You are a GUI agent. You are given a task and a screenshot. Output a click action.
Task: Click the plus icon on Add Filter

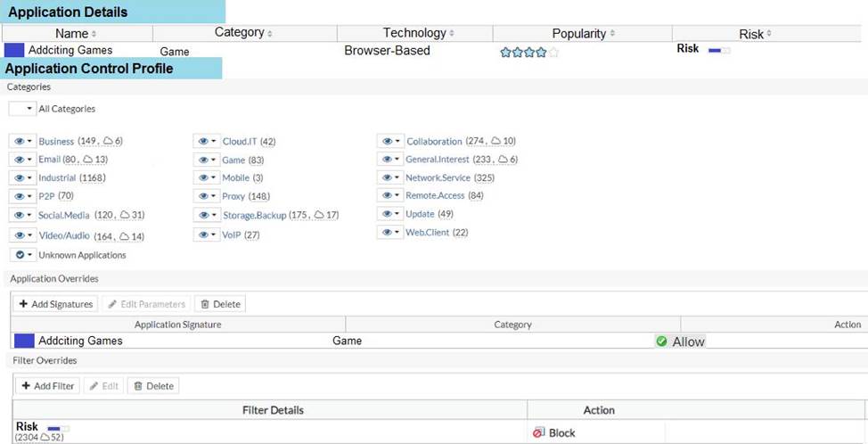coord(27,386)
